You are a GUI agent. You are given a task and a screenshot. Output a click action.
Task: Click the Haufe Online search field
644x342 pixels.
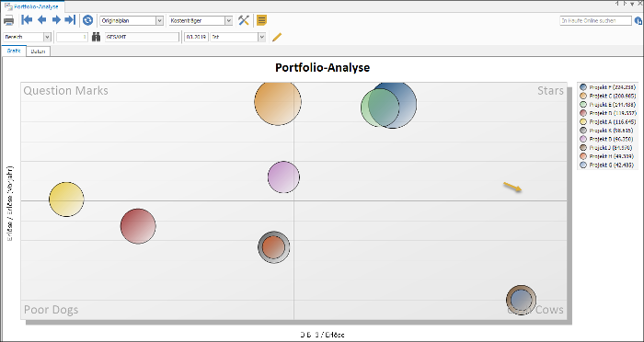coord(595,20)
